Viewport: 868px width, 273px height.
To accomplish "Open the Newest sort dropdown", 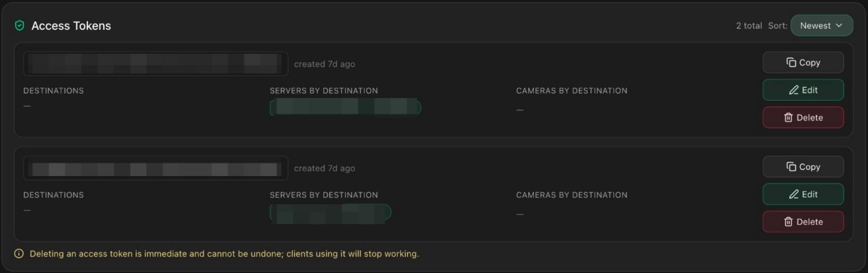I will coord(821,25).
